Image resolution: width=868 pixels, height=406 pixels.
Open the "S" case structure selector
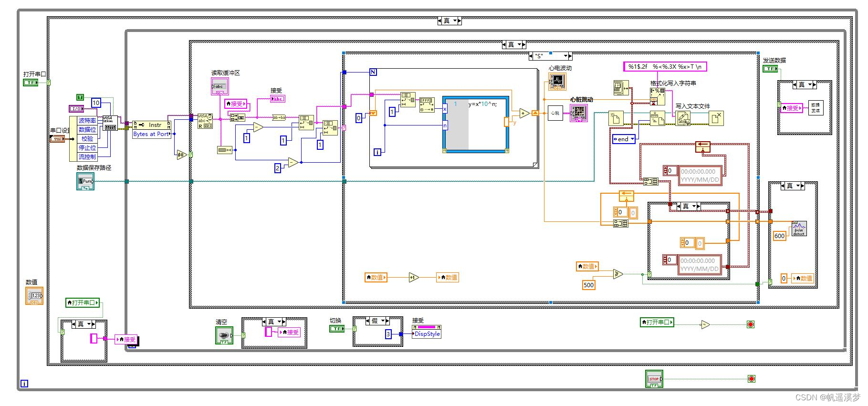tap(550, 56)
